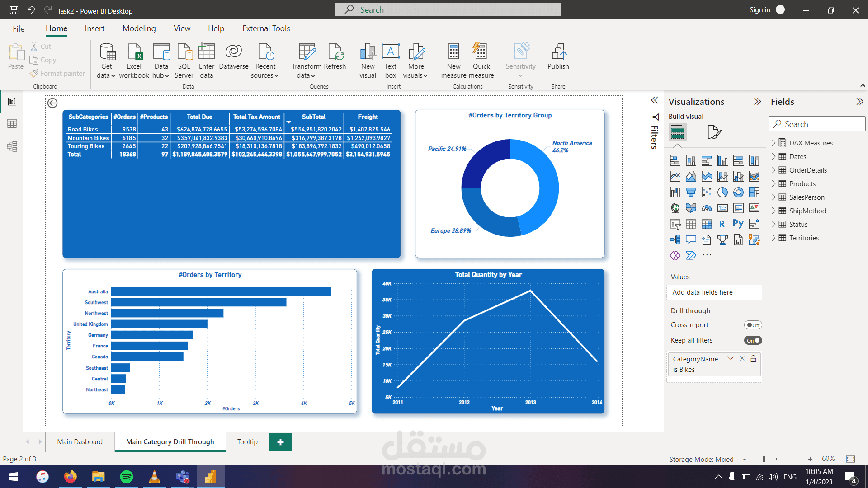Click fit to page button
This screenshot has width=868, height=488.
(850, 459)
